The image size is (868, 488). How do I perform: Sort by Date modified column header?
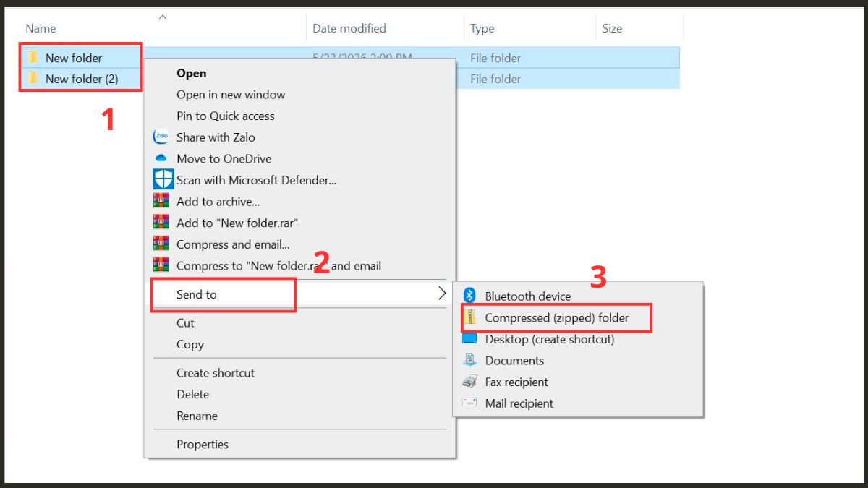[349, 29]
